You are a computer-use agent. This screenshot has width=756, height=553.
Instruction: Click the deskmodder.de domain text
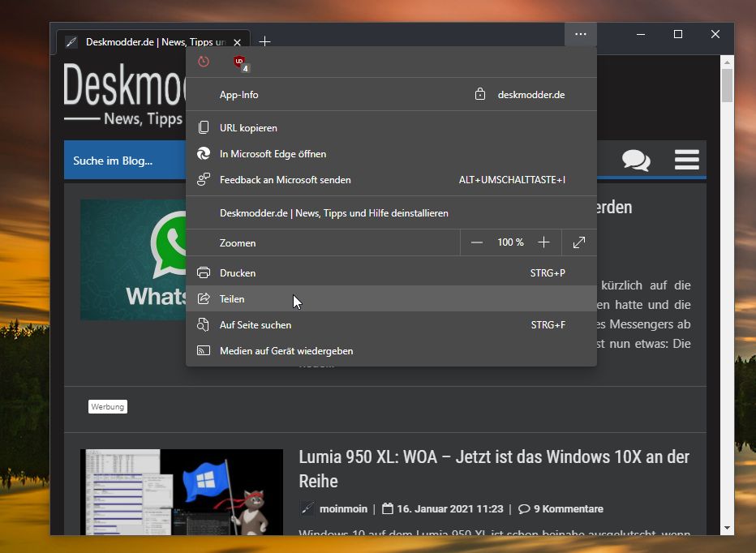click(530, 95)
